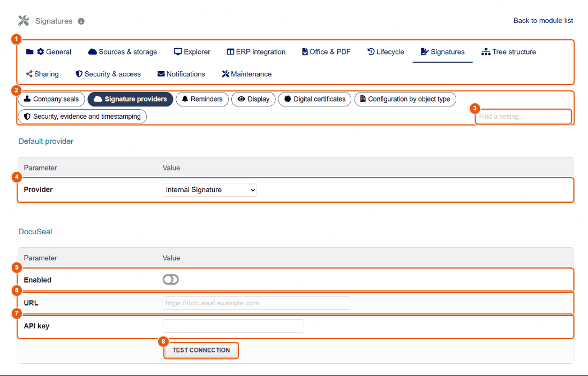Click the API key row label
Screen dimensions: 588x376
click(36, 326)
